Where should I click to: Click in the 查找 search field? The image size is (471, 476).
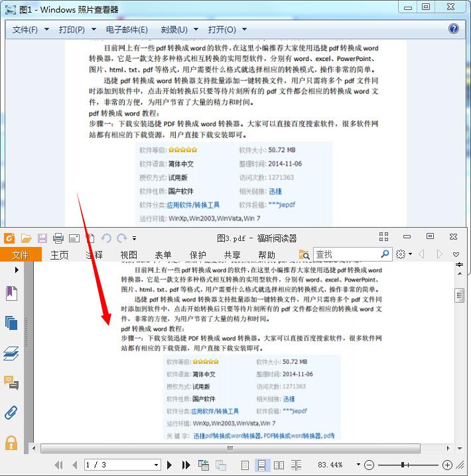pos(347,254)
